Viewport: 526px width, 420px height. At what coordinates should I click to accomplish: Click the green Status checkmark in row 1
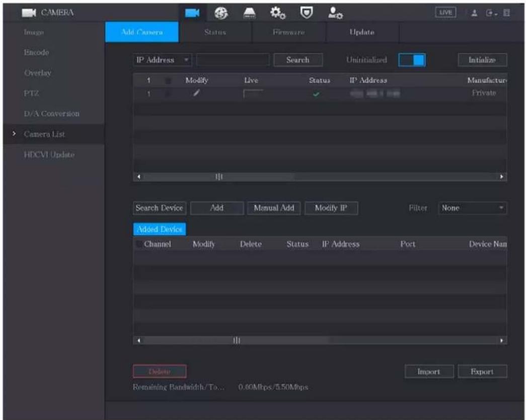click(x=316, y=94)
